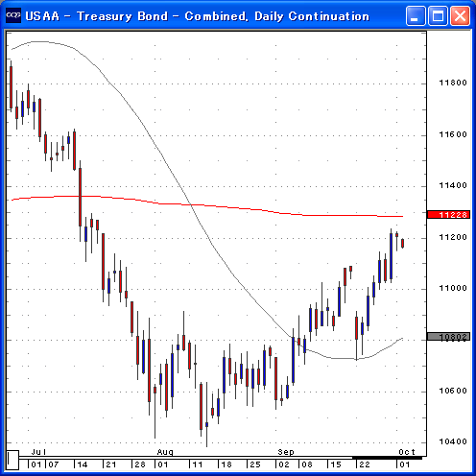
Task: Maximize the Treasury Bond chart window
Action: 438,15
